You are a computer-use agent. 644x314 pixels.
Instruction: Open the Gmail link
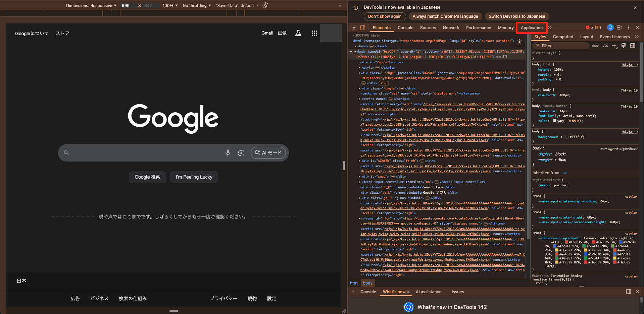pos(267,33)
